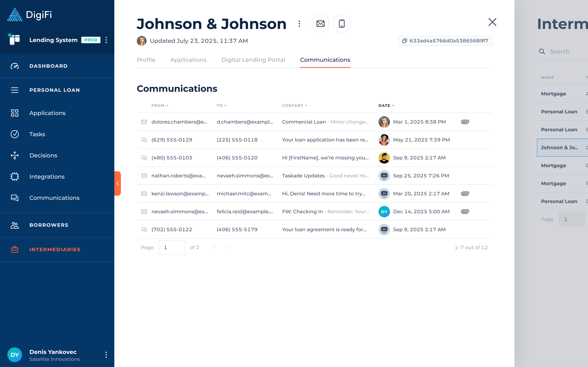The width and height of the screenshot is (588, 367).
Task: Click the attachment paperclip on Mar 1 row
Action: pos(465,122)
